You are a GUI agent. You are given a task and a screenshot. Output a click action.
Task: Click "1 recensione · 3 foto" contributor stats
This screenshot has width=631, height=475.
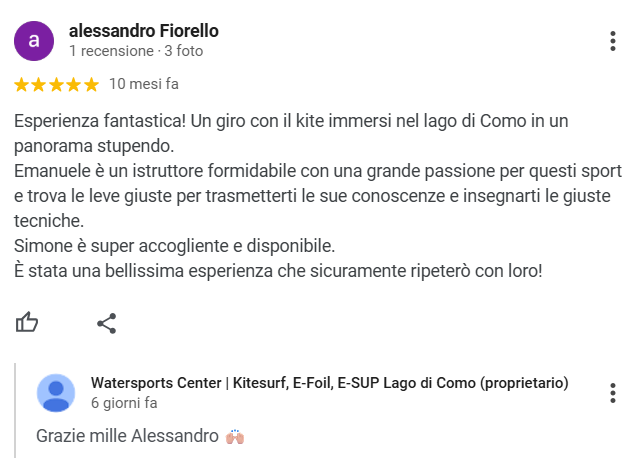coord(135,50)
